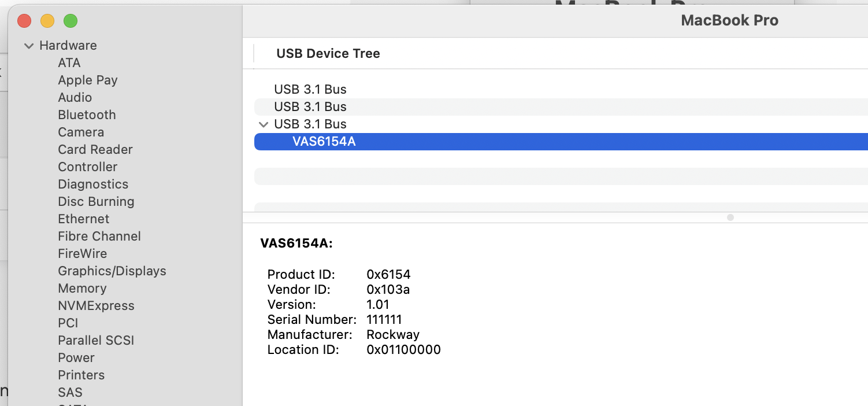Click the yellow minimize window button
This screenshot has height=406, width=868.
[x=47, y=21]
